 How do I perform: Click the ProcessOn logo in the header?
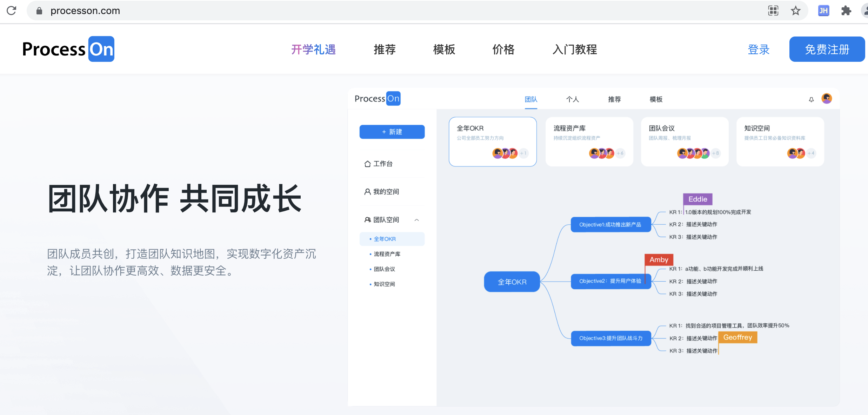[x=68, y=49]
